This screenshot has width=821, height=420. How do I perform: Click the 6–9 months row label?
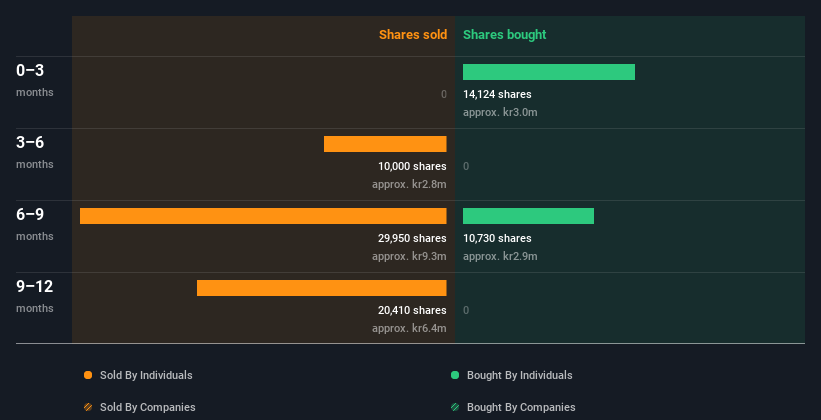35,224
